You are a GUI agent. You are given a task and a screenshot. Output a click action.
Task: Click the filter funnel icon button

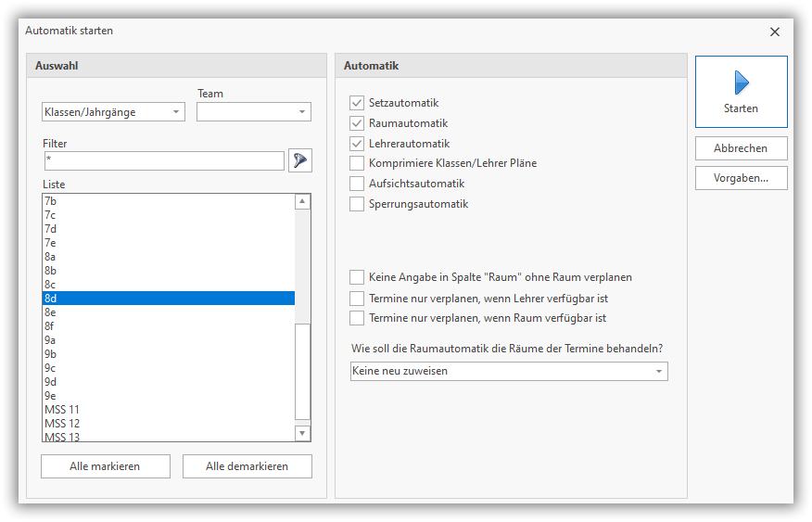coord(299,160)
